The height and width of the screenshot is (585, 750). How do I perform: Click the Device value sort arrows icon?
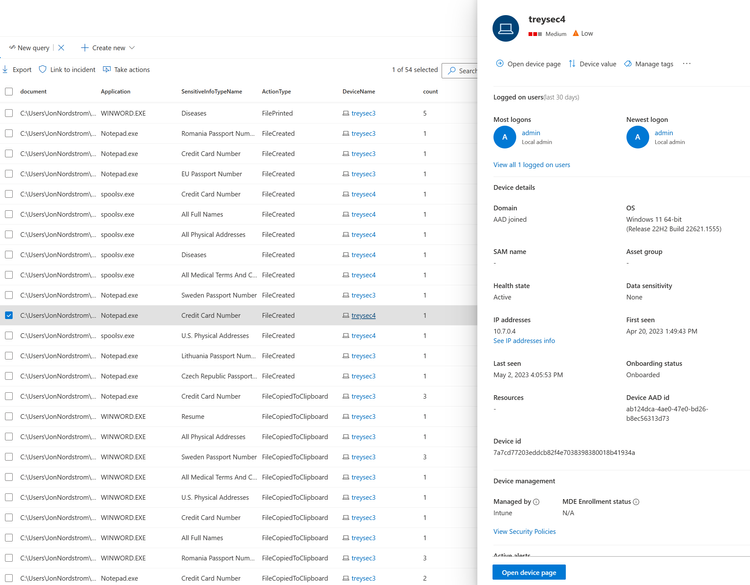[572, 64]
